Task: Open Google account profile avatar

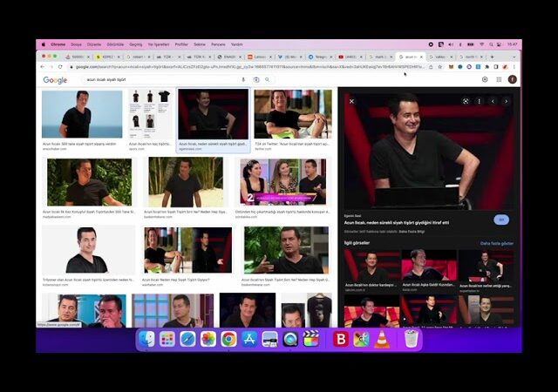Action: 512,79
